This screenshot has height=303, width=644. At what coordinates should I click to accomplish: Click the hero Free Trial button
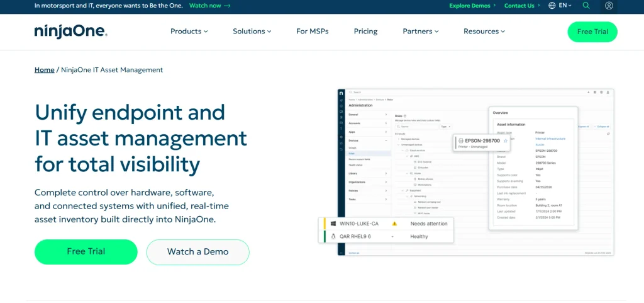(x=86, y=251)
